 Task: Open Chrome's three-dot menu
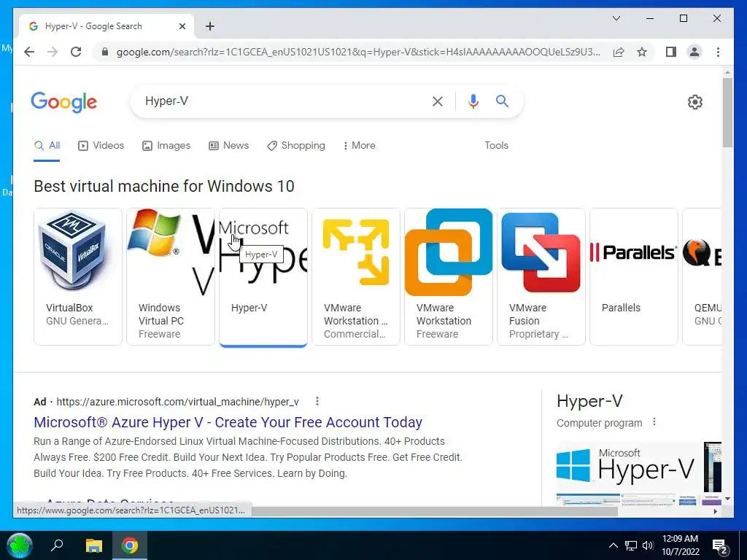point(718,52)
